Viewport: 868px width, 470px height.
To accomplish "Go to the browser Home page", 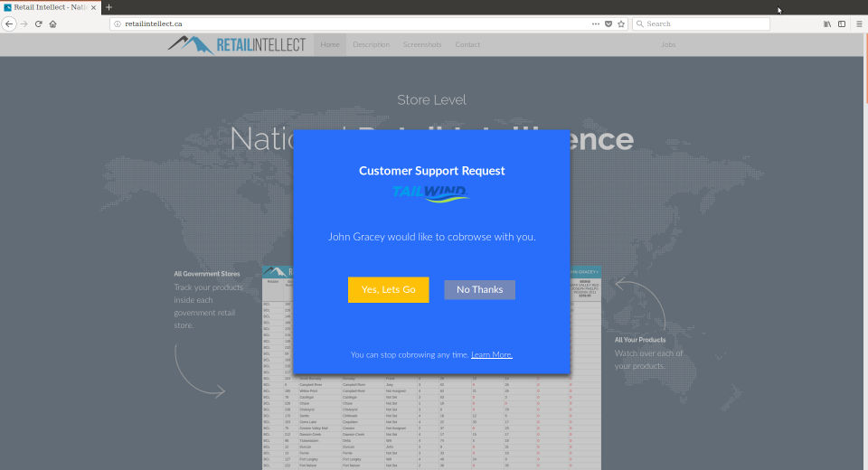I will tap(52, 23).
